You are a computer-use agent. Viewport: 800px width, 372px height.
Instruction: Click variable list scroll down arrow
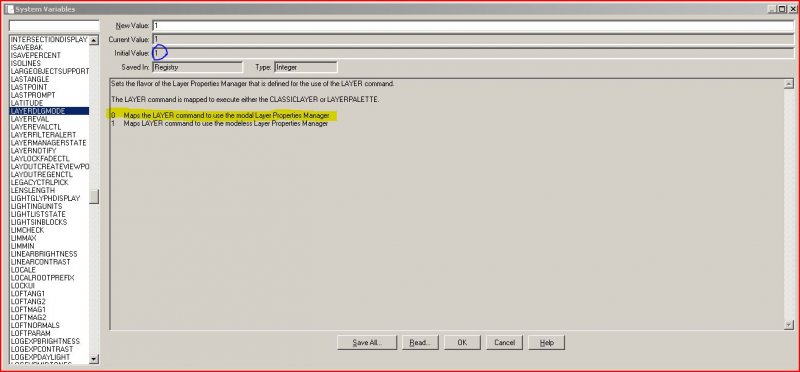coord(94,359)
